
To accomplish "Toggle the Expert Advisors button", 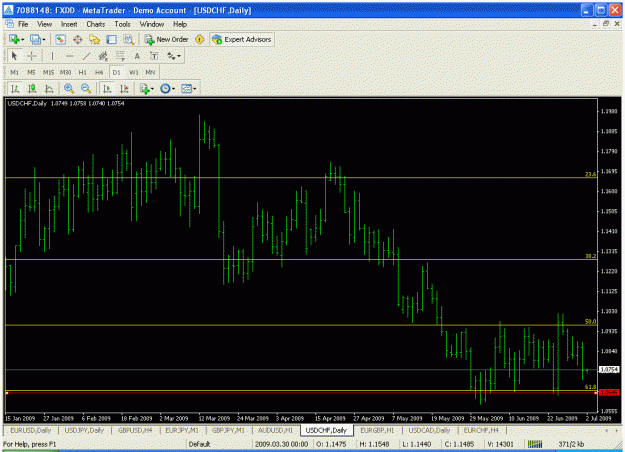I will click(242, 39).
